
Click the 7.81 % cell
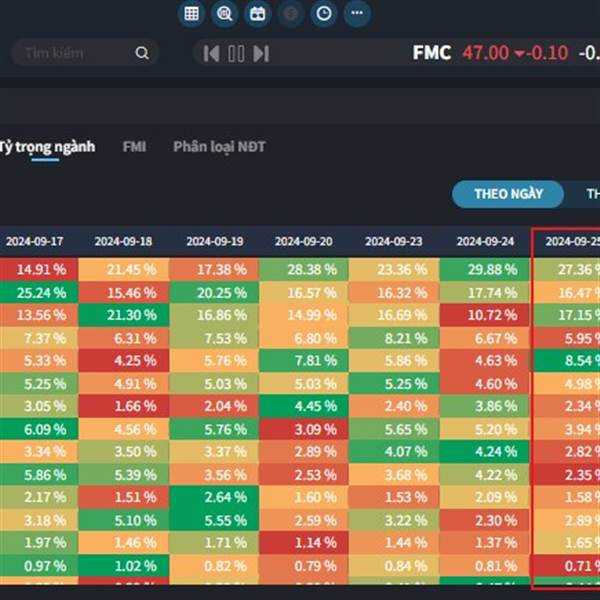(304, 360)
